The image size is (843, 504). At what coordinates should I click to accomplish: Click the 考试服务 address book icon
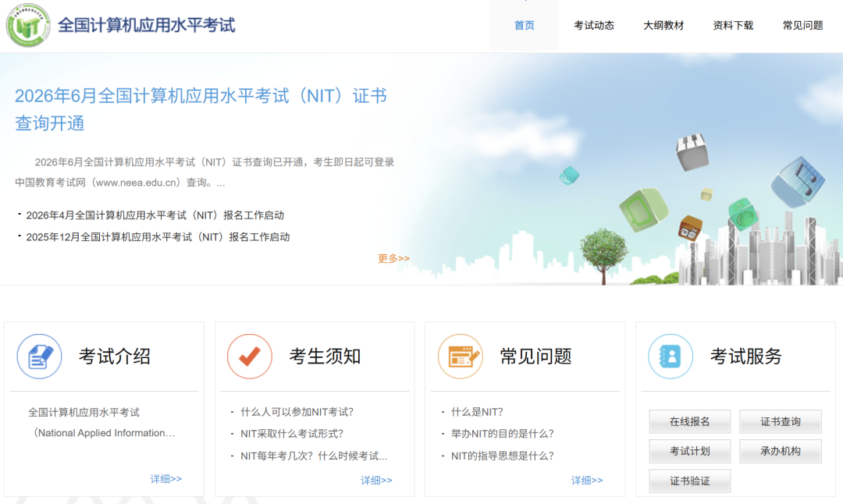coord(670,357)
